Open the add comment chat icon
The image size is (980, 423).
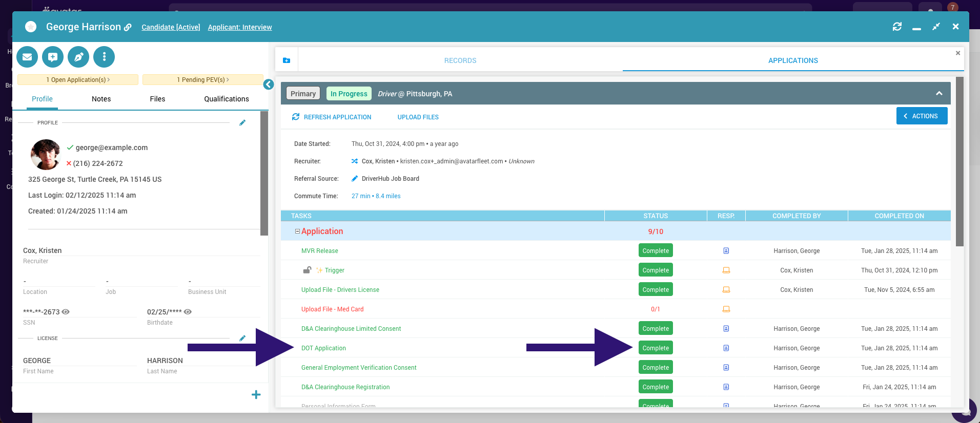pos(53,57)
